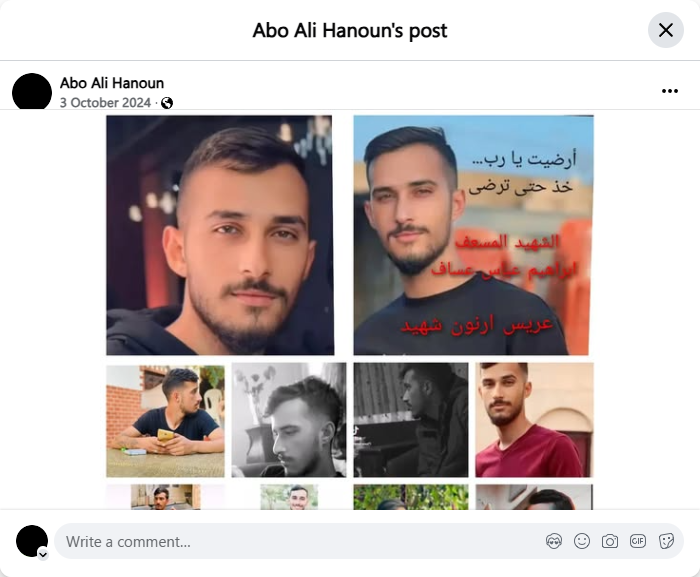Open the emoji picker in comment box
700x577 pixels.
point(582,541)
